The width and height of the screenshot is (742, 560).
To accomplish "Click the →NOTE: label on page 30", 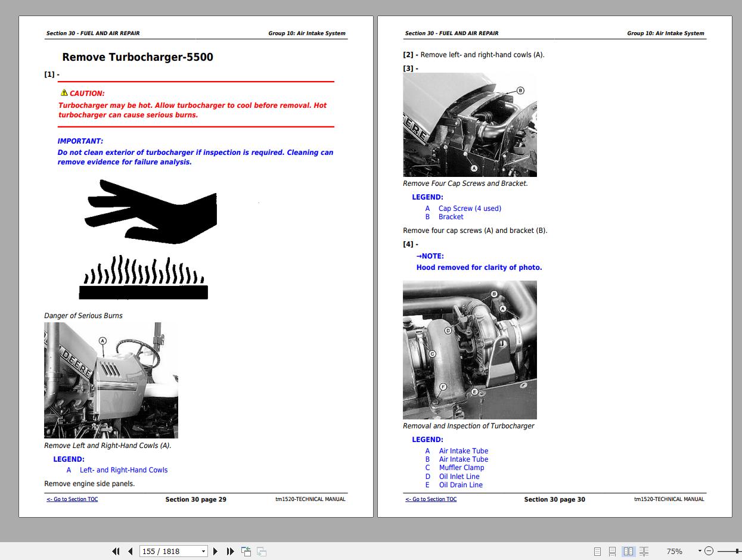I will point(430,256).
